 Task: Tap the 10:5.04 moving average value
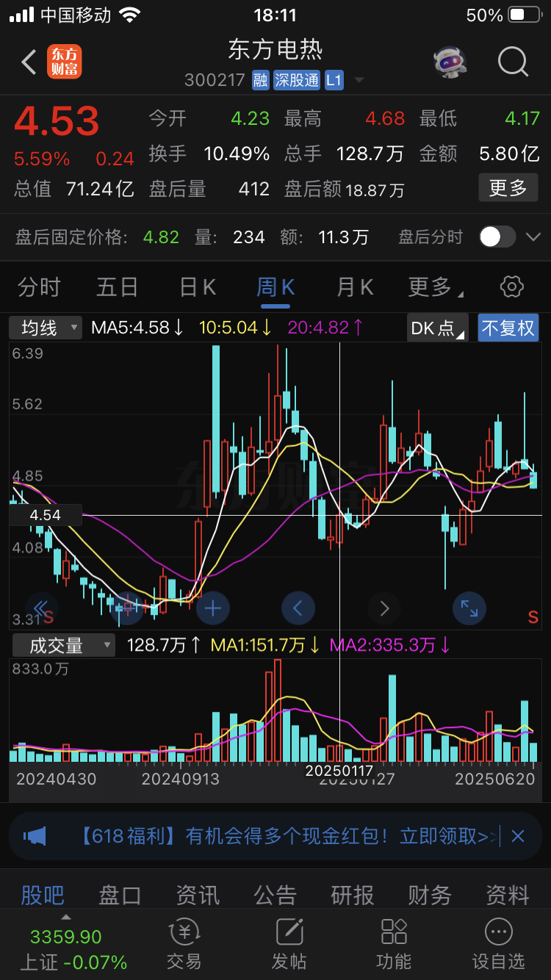tap(235, 328)
